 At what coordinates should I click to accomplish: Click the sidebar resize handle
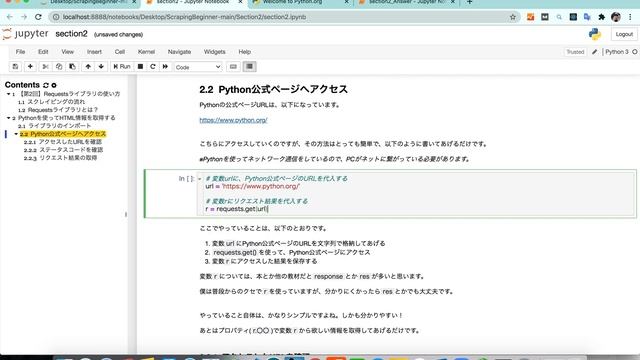click(x=126, y=214)
